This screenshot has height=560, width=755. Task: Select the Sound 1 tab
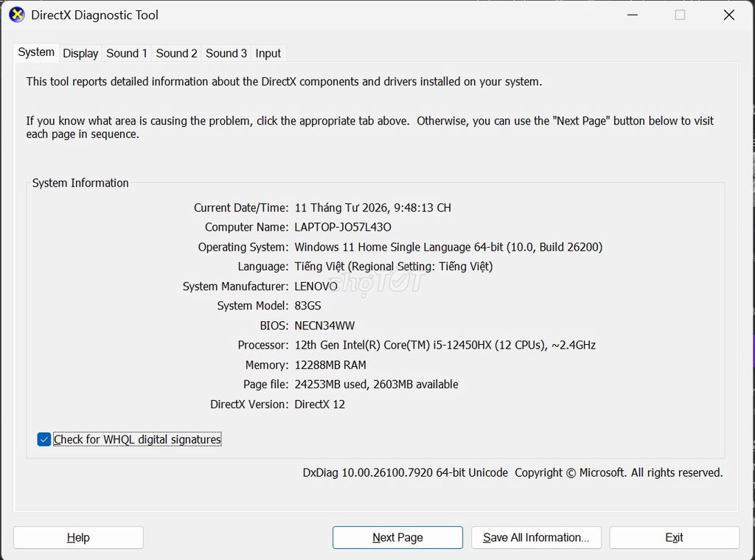click(x=127, y=53)
